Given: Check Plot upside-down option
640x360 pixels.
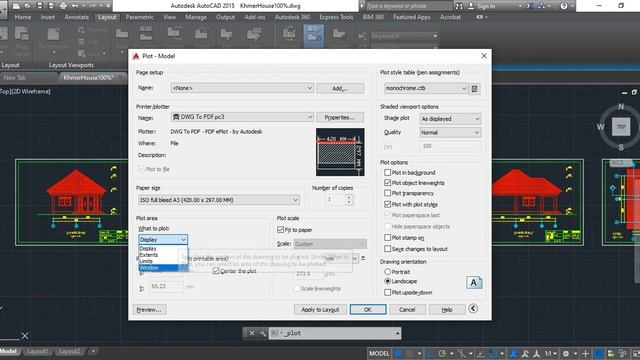Looking at the screenshot, I should click(387, 292).
